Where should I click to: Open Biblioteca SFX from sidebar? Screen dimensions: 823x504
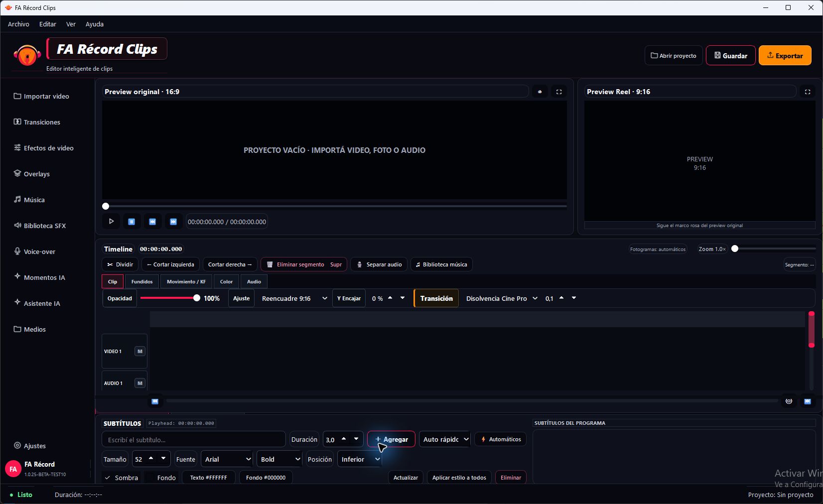point(40,226)
